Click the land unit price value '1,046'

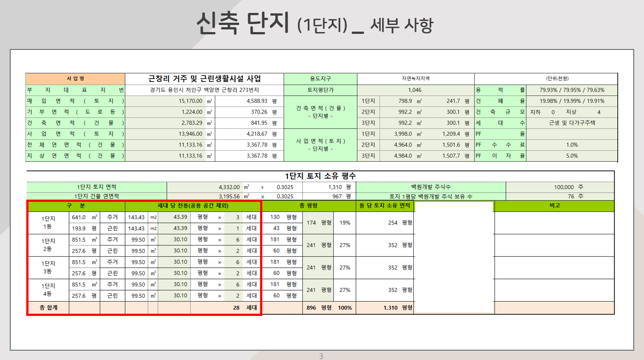[416, 90]
